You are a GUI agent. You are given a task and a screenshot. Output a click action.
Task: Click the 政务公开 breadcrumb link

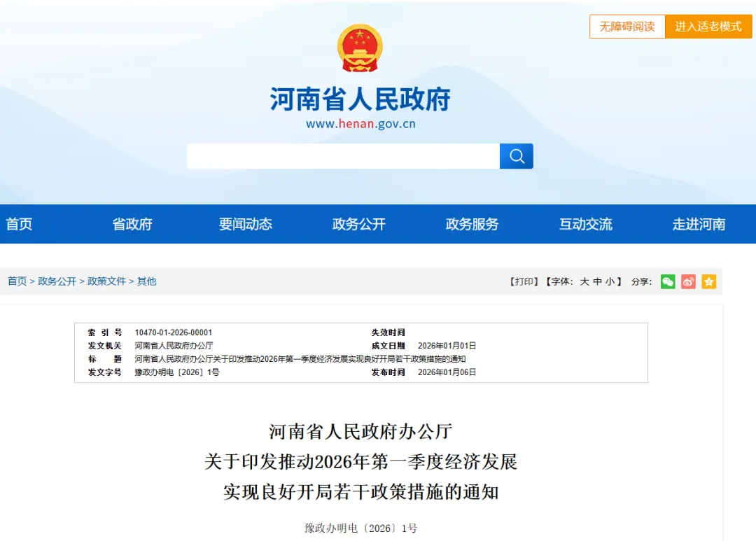click(57, 281)
